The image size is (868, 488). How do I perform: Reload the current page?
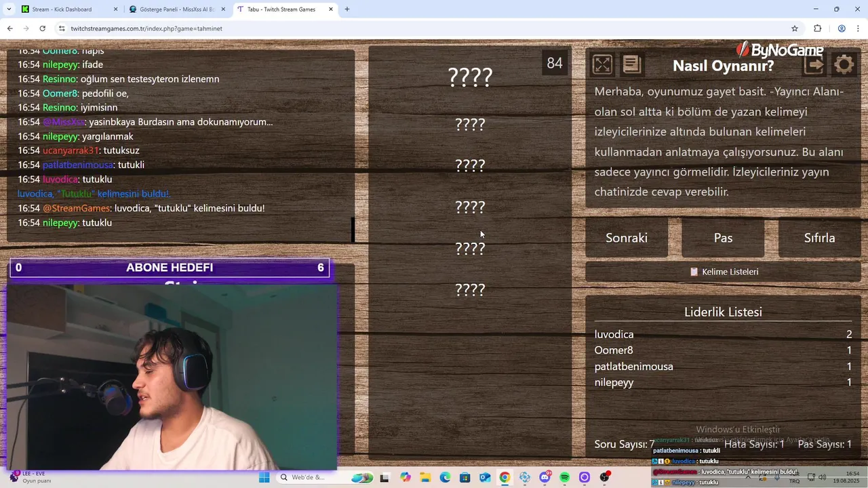[42, 28]
